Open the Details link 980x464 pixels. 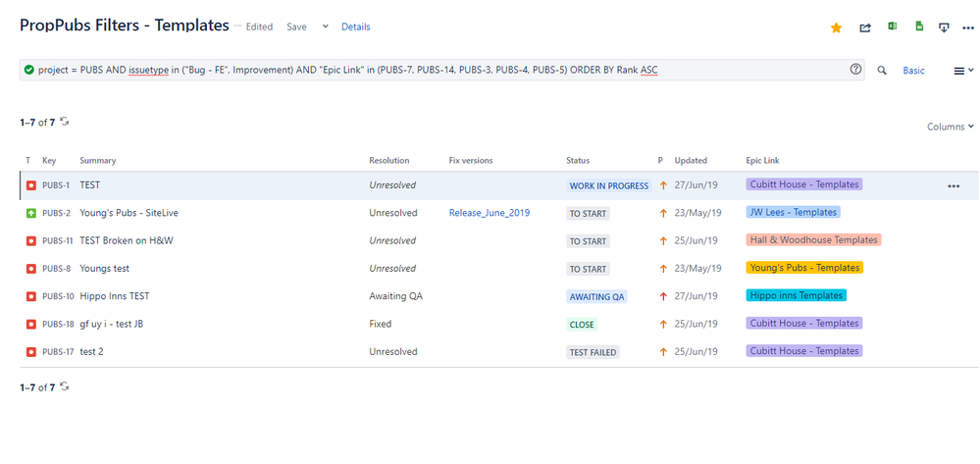[x=356, y=26]
